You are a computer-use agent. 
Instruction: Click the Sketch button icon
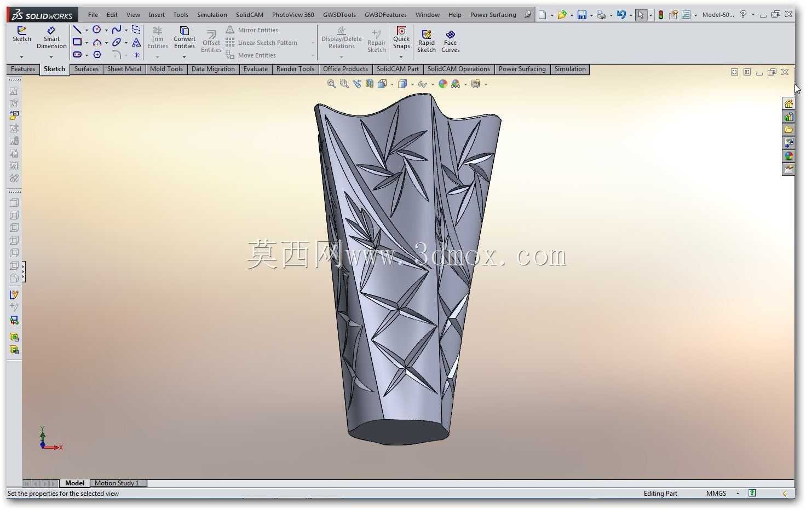22,30
